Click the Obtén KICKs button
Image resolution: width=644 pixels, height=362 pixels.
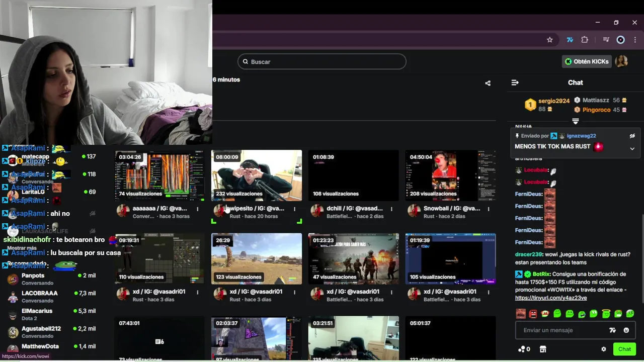[587, 61]
